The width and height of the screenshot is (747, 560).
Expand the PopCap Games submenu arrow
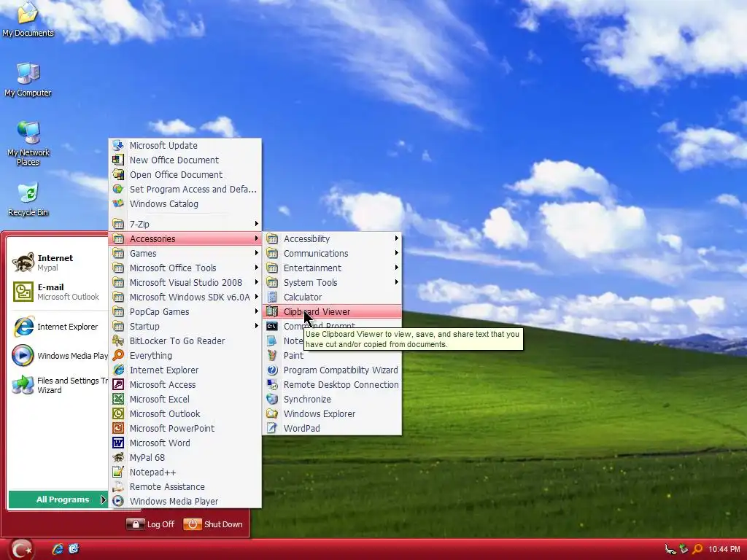256,312
